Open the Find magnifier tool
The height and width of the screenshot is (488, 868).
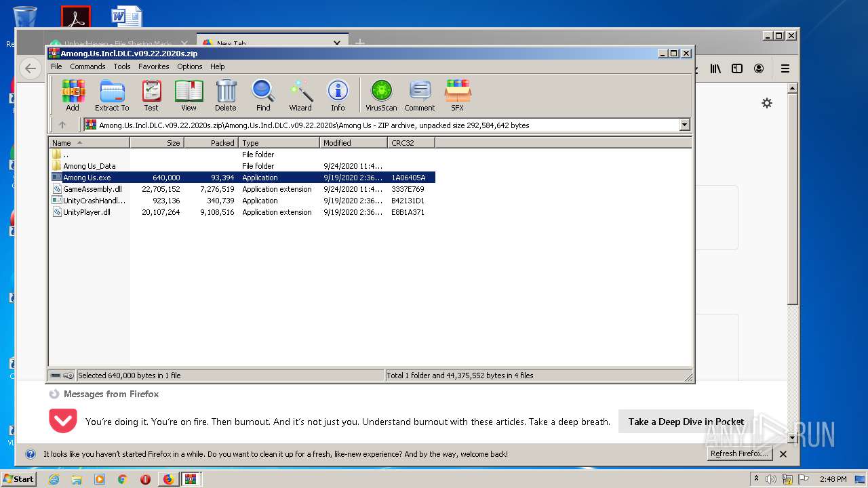(x=263, y=96)
